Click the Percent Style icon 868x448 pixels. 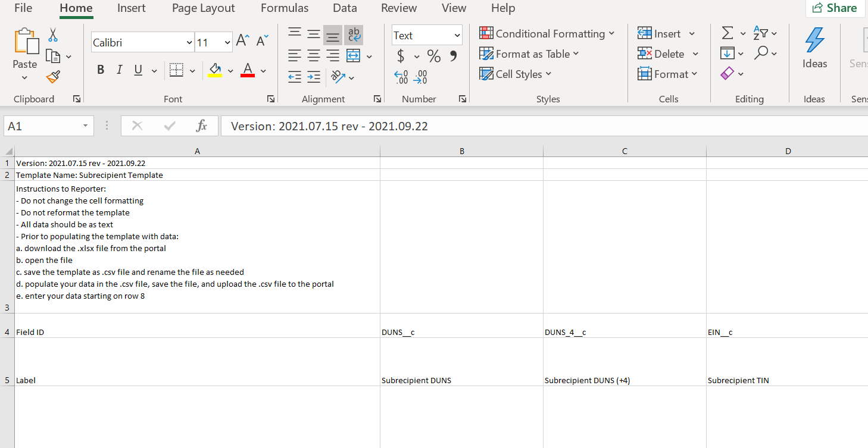[434, 57]
